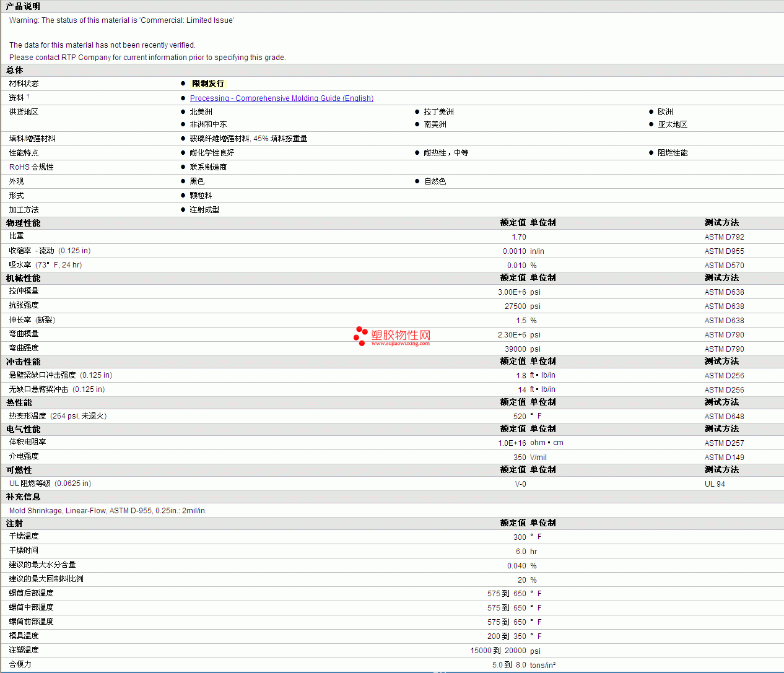
Task: Click the 螺筒中部温度 row label
Action: pyautogui.click(x=31, y=607)
